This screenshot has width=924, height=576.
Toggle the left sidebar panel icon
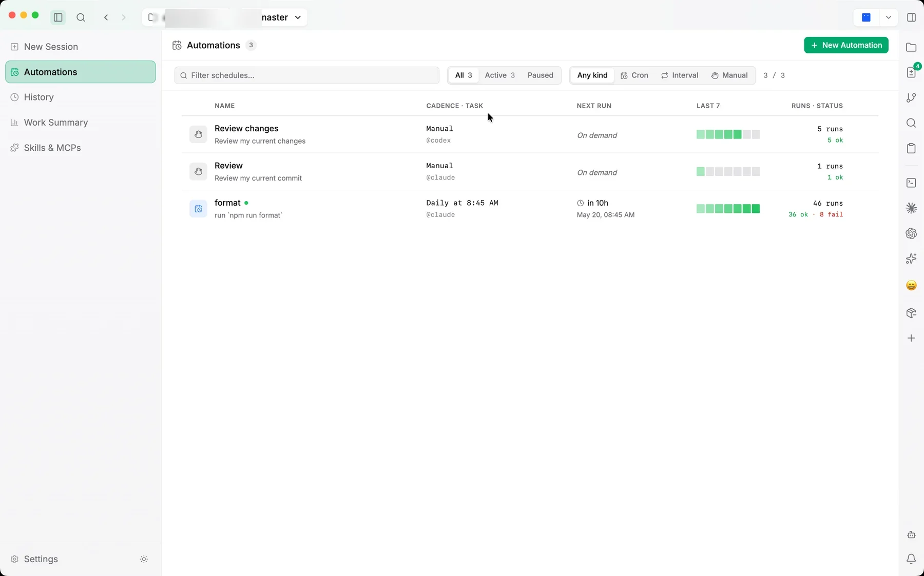pos(58,17)
